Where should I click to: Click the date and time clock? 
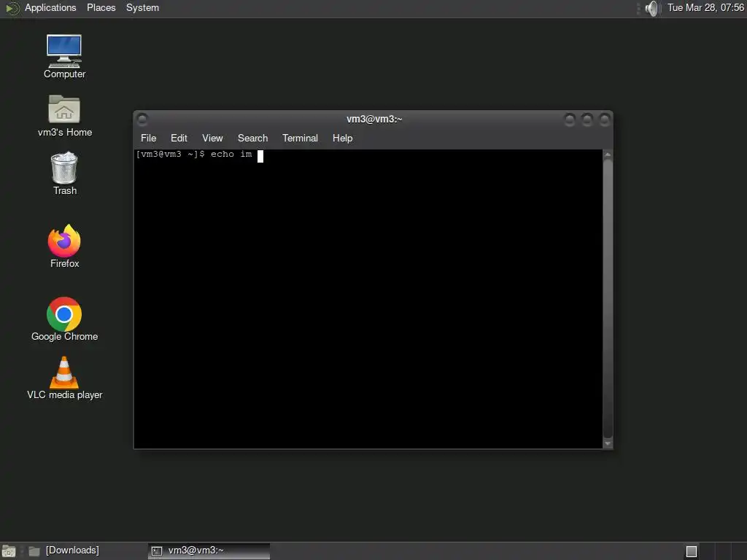(705, 8)
